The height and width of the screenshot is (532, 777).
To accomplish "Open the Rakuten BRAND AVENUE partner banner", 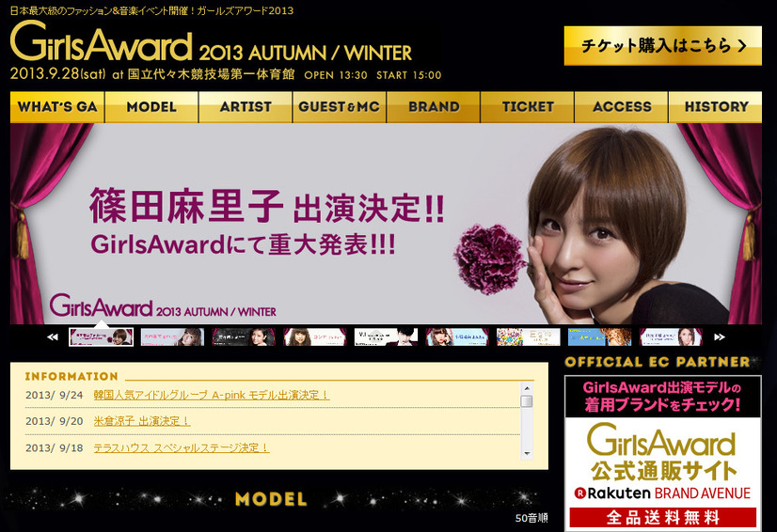I will (663, 454).
